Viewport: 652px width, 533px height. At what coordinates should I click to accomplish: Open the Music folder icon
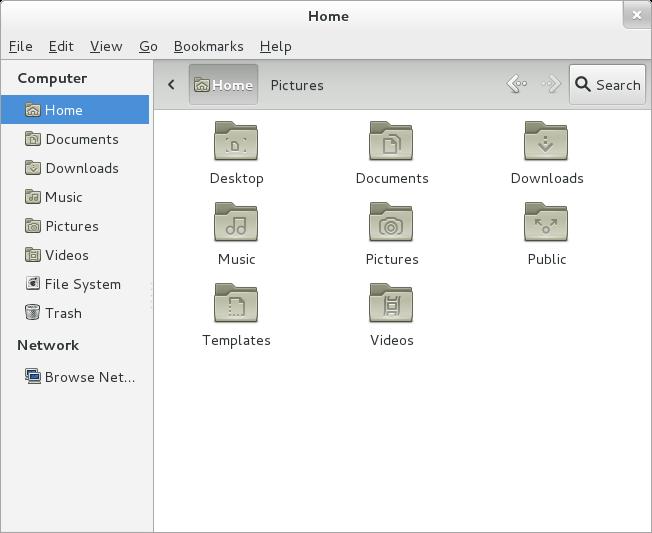(x=236, y=222)
